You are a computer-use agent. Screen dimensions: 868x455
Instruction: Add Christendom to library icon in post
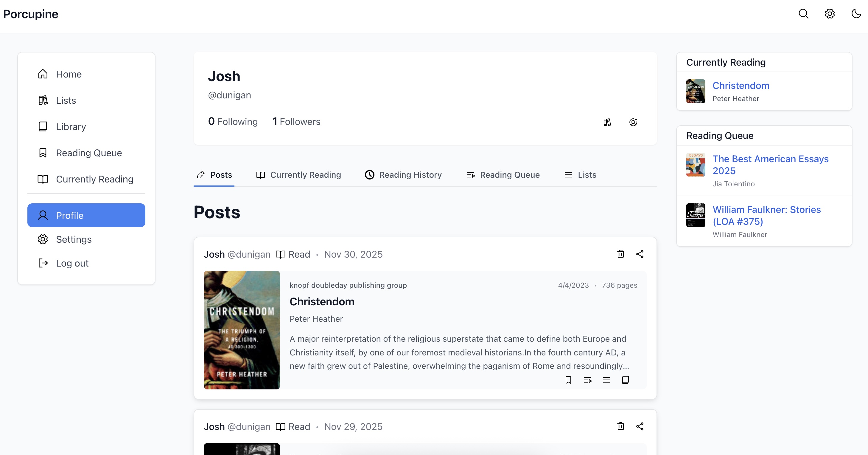[x=626, y=380]
